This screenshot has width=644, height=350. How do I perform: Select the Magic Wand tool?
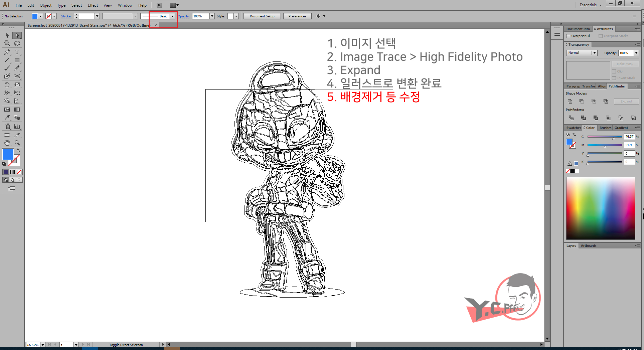(x=7, y=43)
